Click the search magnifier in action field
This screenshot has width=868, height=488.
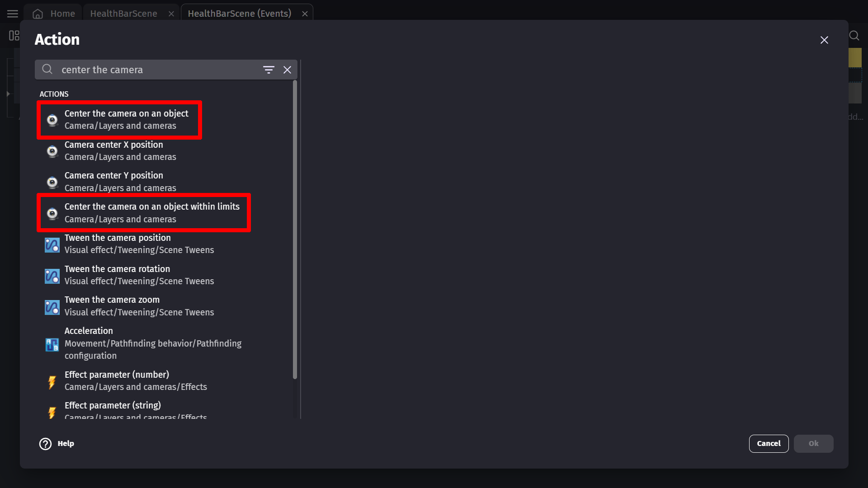click(x=47, y=69)
